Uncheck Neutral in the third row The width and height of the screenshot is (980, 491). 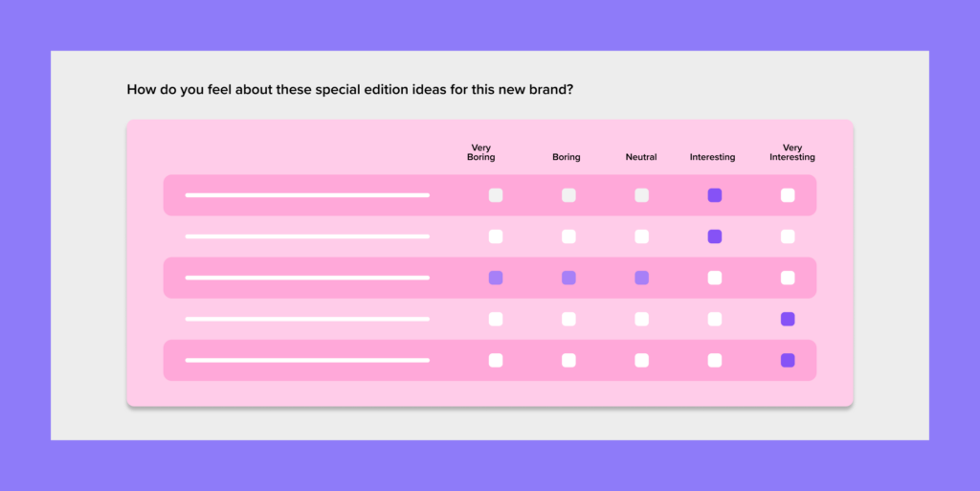(642, 278)
